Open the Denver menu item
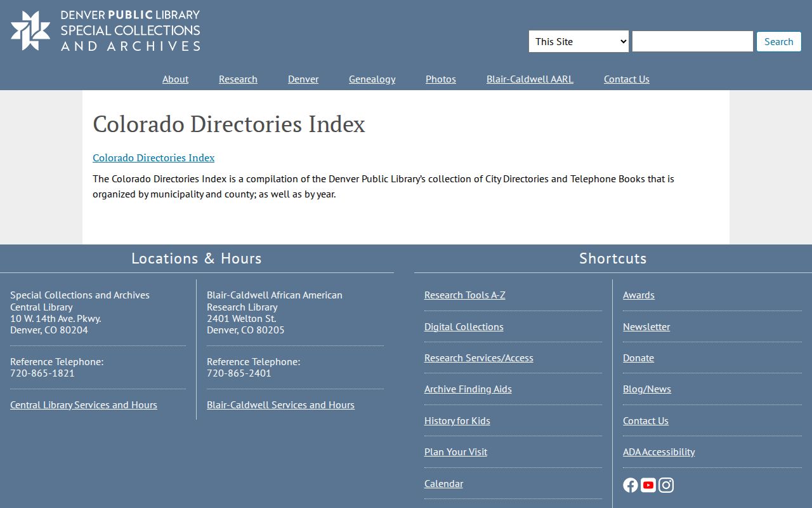 (303, 79)
